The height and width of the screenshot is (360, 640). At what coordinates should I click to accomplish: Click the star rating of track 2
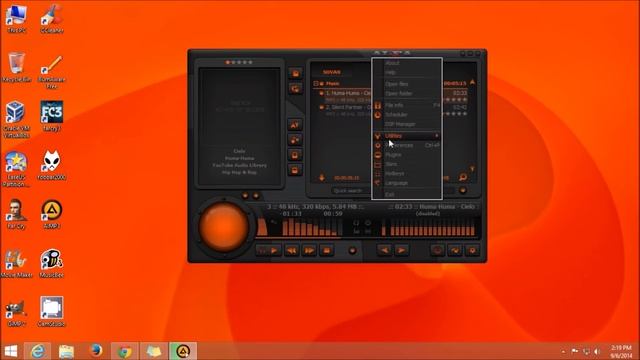(456, 114)
